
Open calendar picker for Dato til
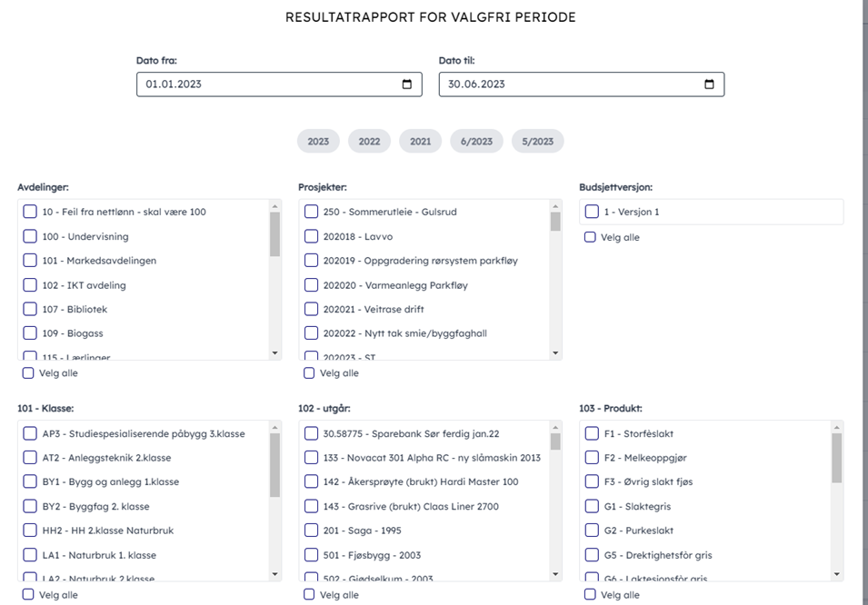click(x=709, y=84)
